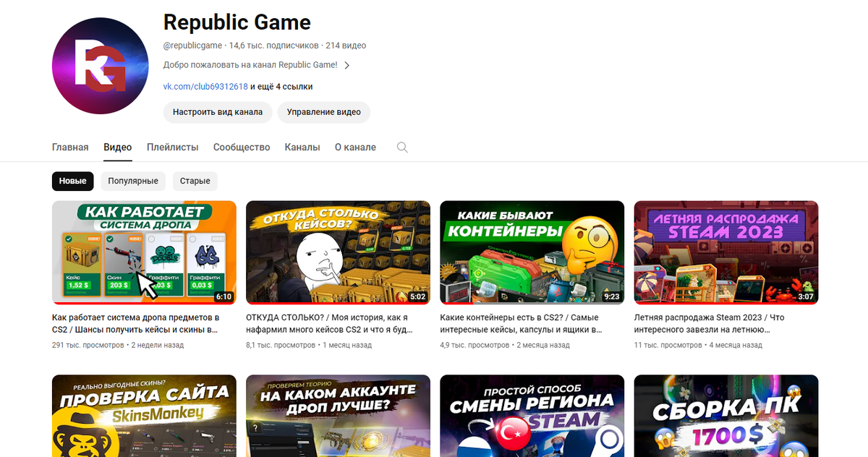Click '4,9 тыс. просмотров' video stats
Screen dimensions: 868x457
475,345
